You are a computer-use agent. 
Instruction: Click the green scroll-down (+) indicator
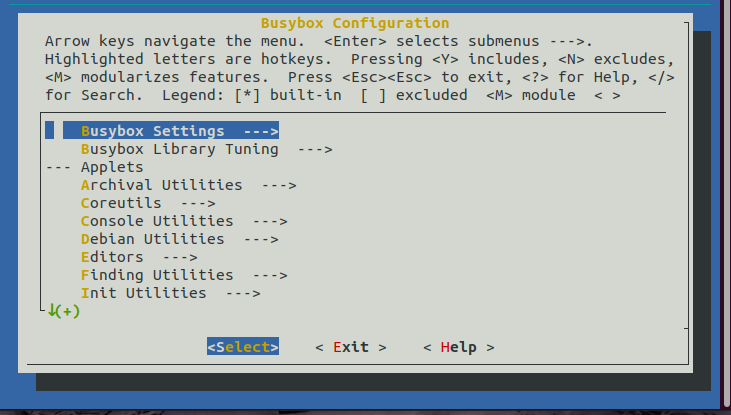63,311
